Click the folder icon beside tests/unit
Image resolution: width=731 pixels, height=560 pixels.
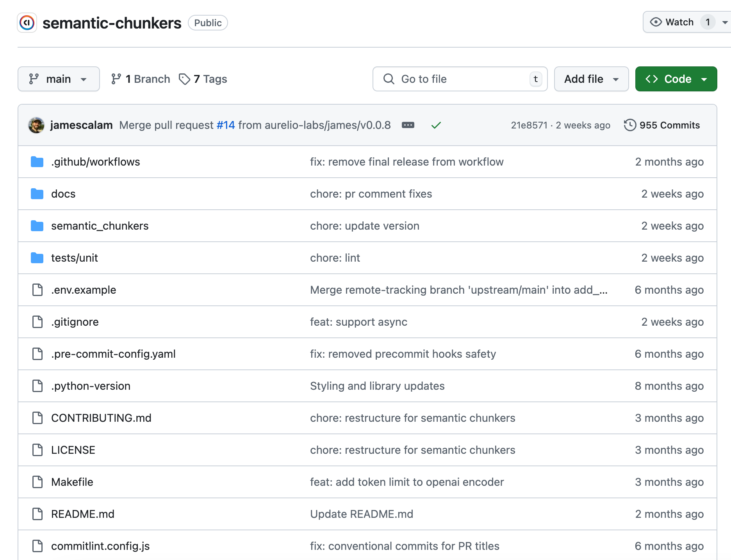pyautogui.click(x=37, y=258)
